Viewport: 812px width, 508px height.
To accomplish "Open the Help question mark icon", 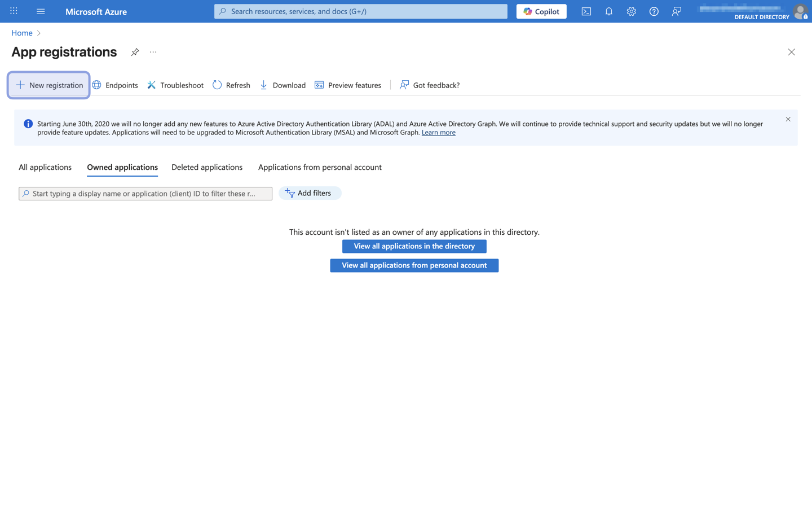I will (654, 11).
